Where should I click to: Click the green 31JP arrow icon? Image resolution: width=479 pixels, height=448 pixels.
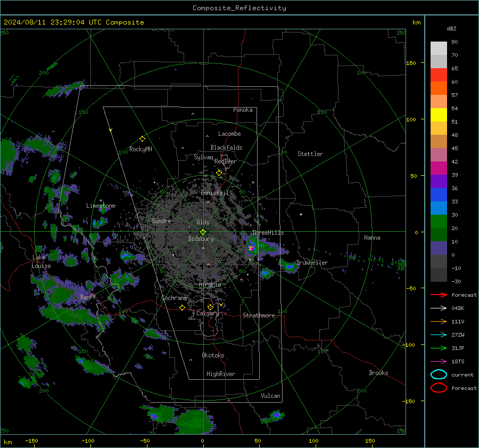[x=439, y=348]
